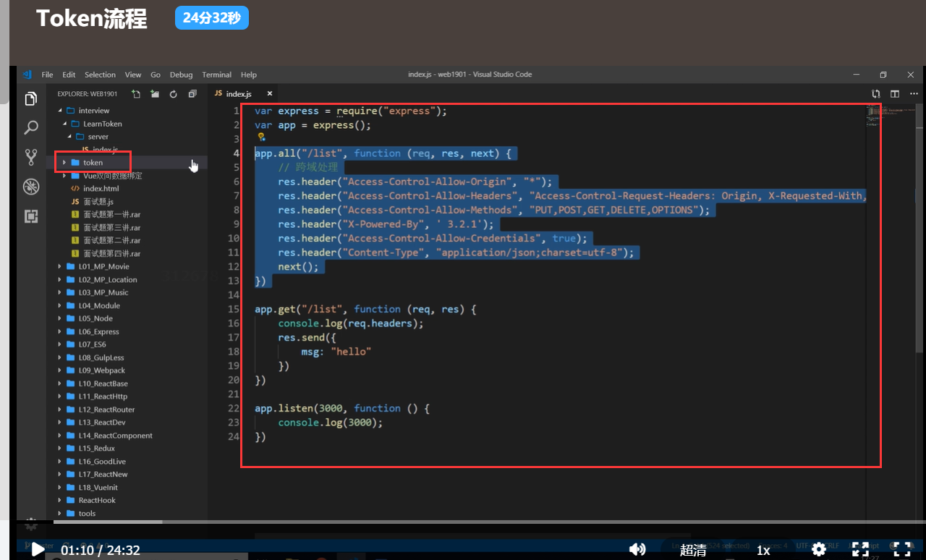This screenshot has width=926, height=560.
Task: Select the index.js editor tab
Action: pos(244,94)
